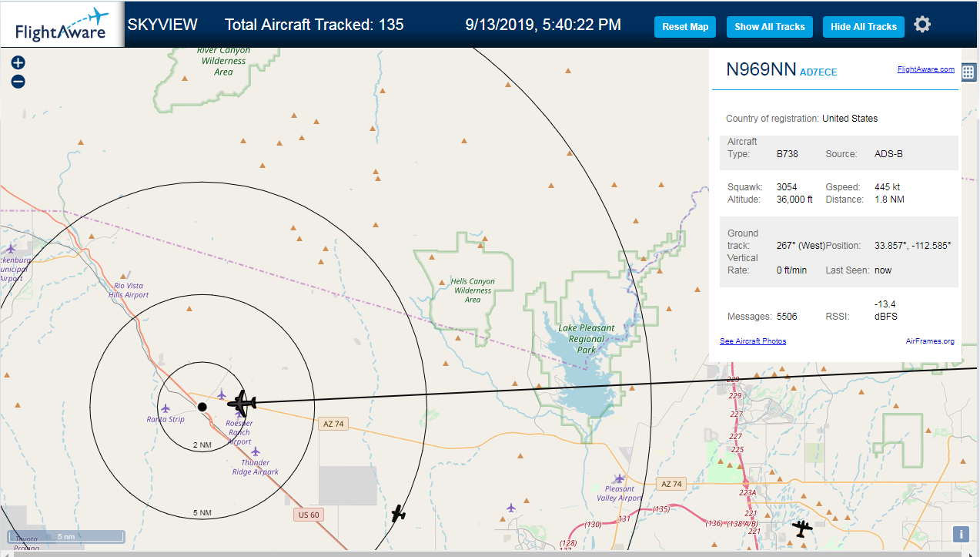
Task: Click the Ranta Strip airport icon
Action: click(x=166, y=408)
